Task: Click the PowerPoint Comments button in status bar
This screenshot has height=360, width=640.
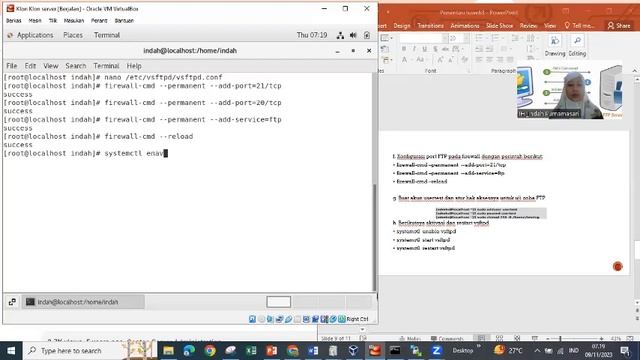Action: coord(447,339)
